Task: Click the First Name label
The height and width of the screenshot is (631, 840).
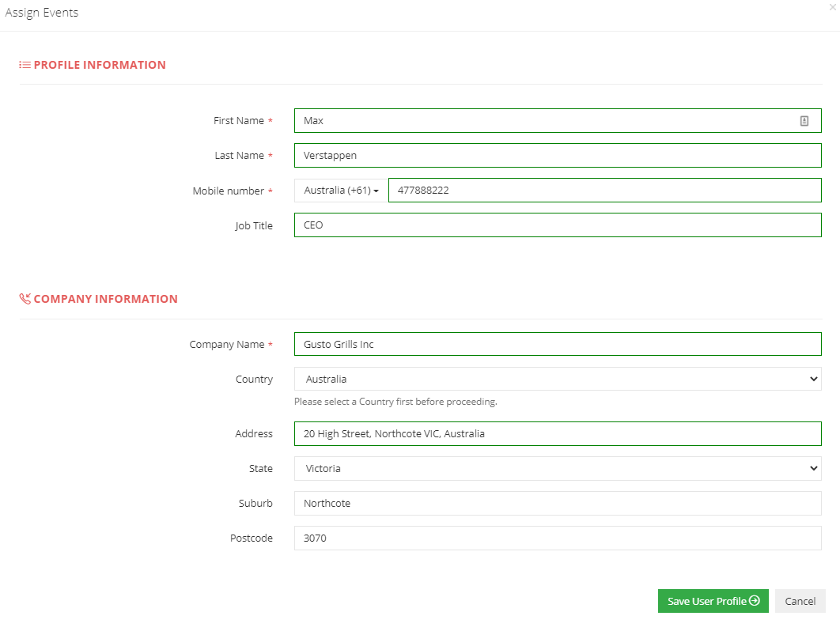Action: point(239,120)
